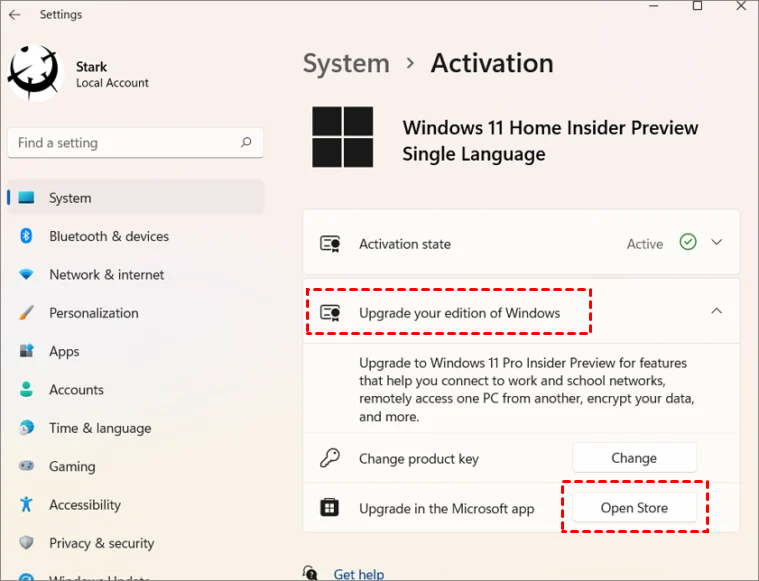Click the Bluetooth & devices icon
Viewport: 759px width, 581px height.
[26, 236]
